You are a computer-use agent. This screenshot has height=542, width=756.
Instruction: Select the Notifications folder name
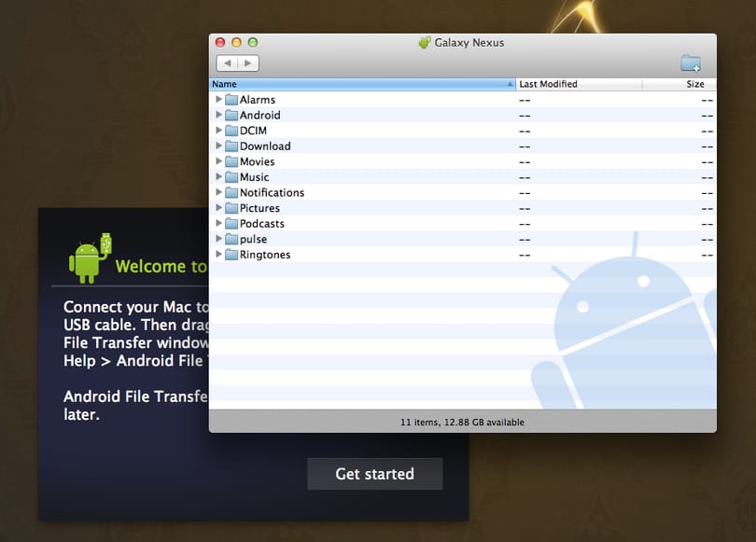point(272,193)
